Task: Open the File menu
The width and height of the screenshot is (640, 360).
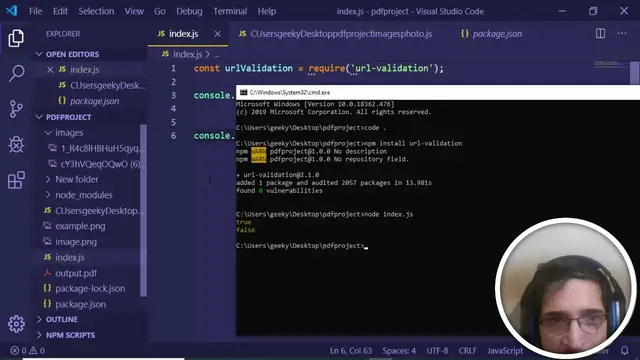Action: click(x=36, y=11)
